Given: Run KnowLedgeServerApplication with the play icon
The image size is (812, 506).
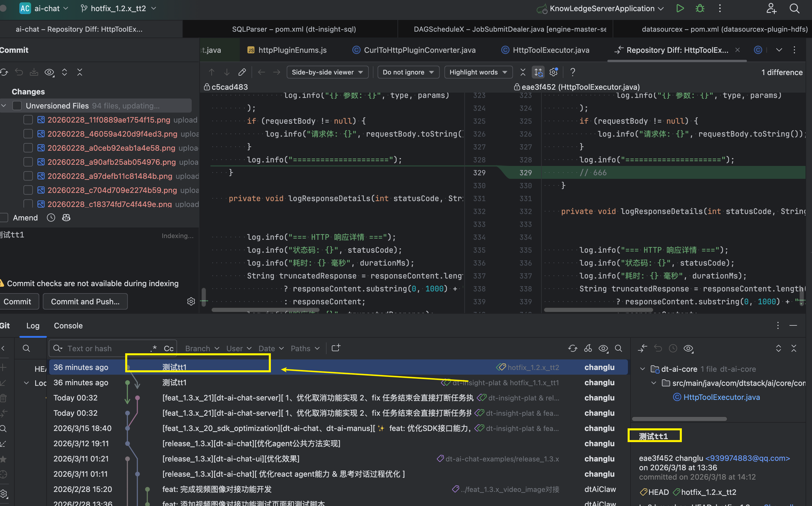Looking at the screenshot, I should (680, 9).
